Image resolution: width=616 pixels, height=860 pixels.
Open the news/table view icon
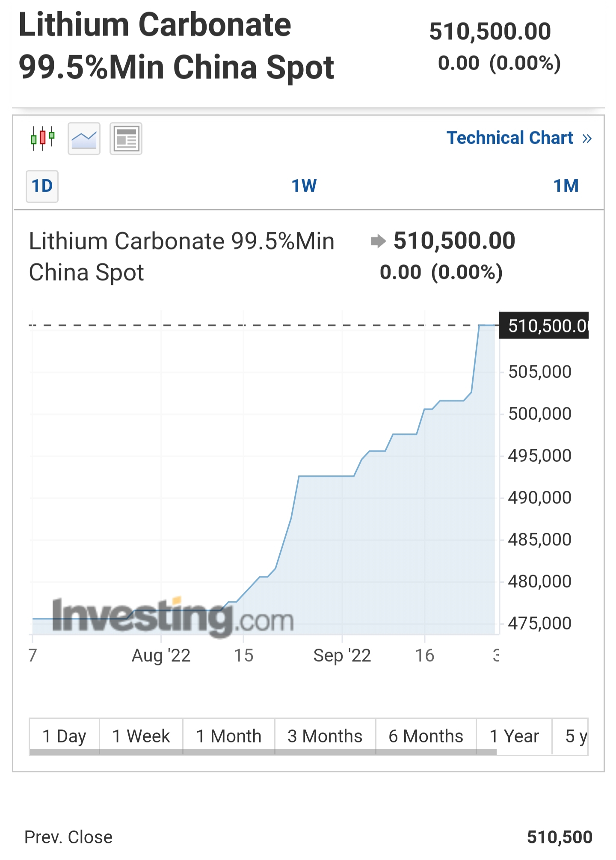coord(126,139)
